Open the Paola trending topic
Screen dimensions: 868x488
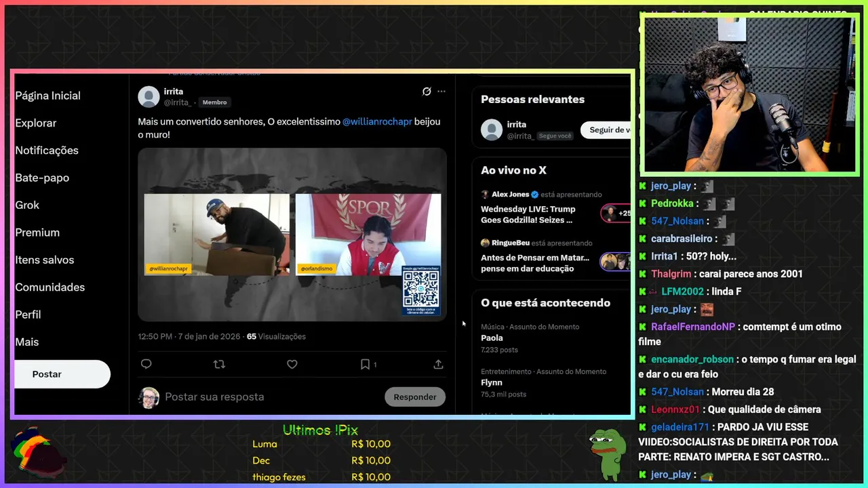pyautogui.click(x=492, y=338)
